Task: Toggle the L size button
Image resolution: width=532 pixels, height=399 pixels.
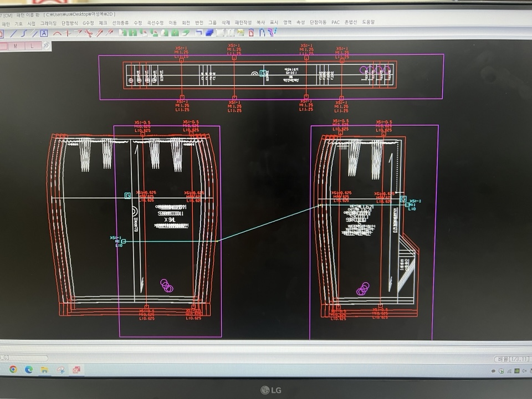Action: tap(32, 46)
